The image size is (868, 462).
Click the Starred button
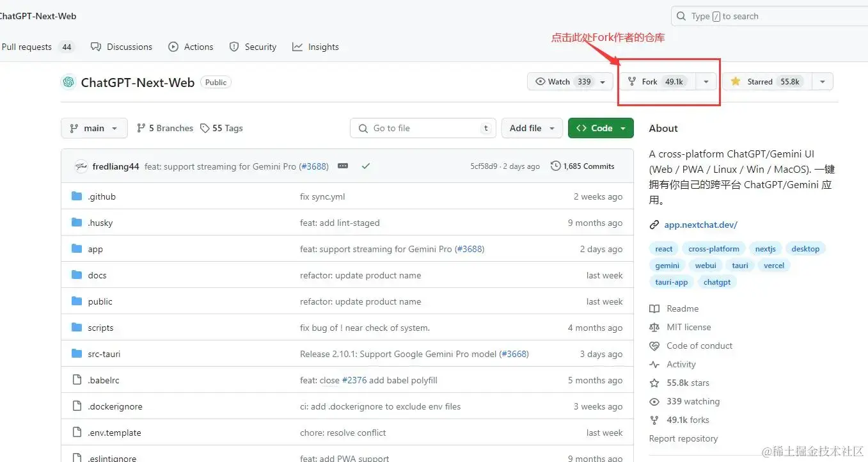pos(766,81)
